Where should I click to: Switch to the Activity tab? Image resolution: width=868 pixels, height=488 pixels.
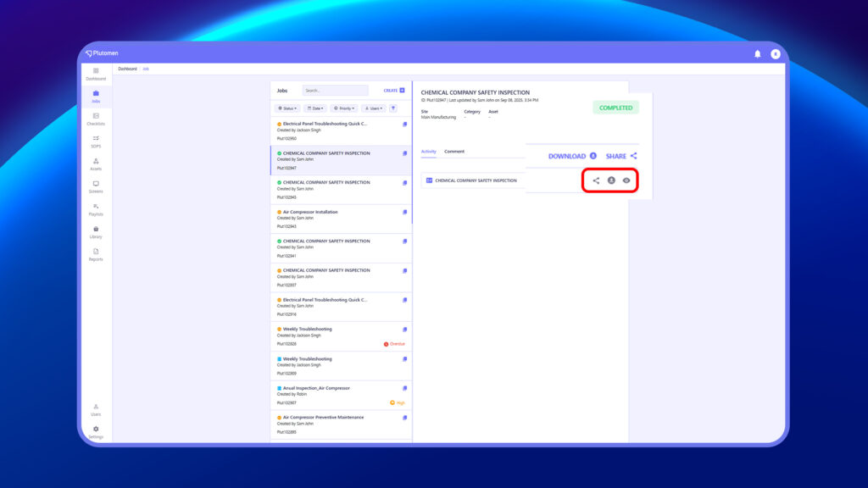click(x=428, y=152)
